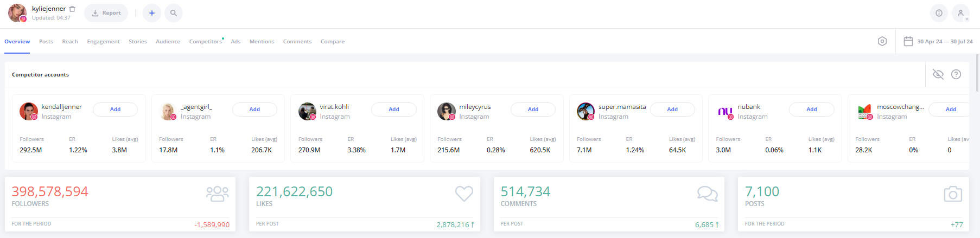Open the user profile menu
Screen dimensions: 980x238
pos(960,13)
